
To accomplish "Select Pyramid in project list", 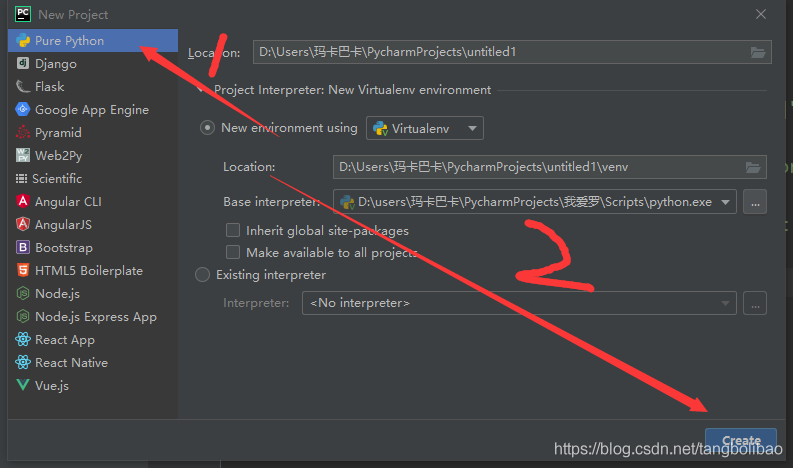I will point(93,133).
